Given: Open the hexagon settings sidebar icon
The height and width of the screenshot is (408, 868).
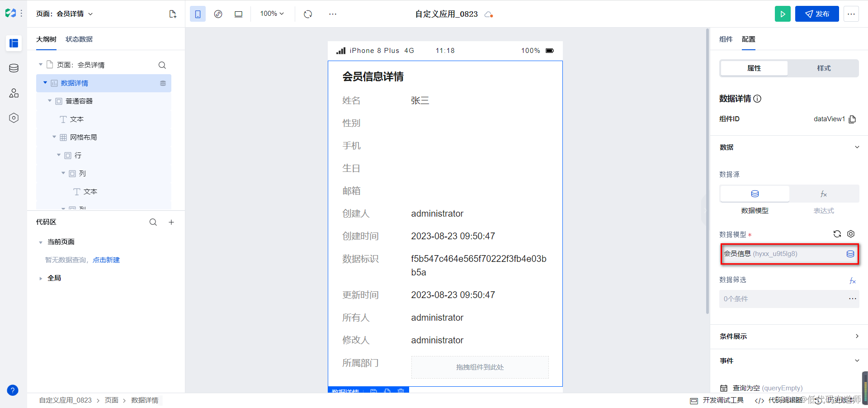Looking at the screenshot, I should [14, 118].
